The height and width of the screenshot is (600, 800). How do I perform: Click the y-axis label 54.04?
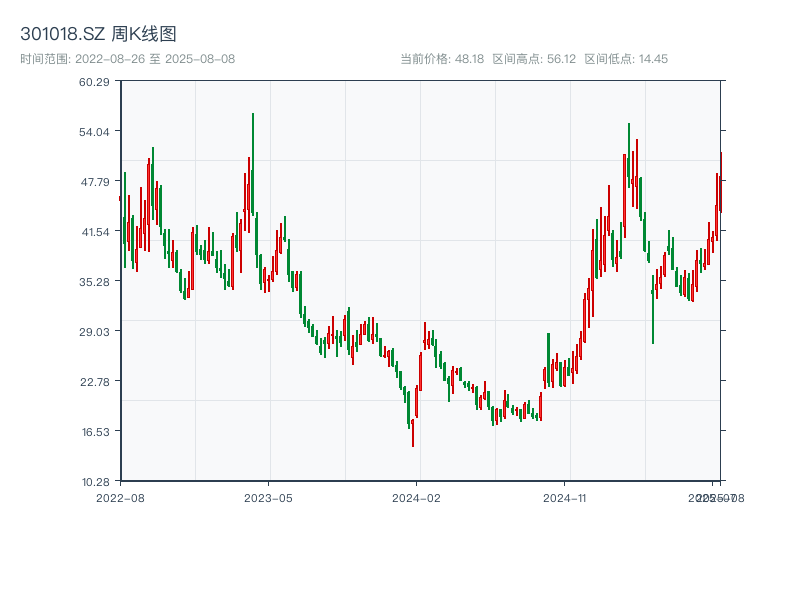tap(94, 132)
